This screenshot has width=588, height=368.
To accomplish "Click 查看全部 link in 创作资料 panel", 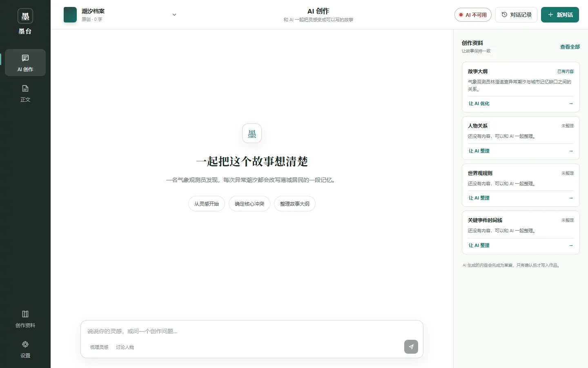I will [x=570, y=47].
